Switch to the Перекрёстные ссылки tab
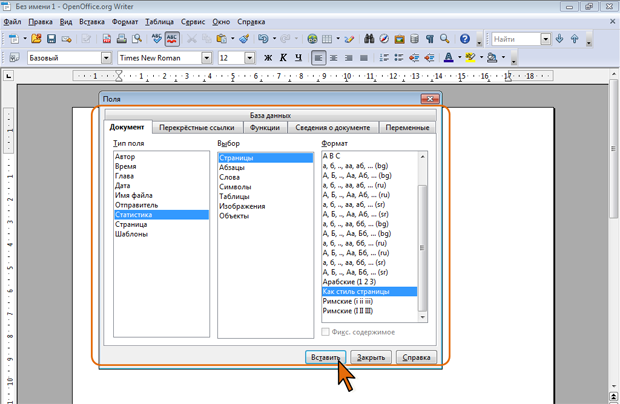This screenshot has width=620, height=404. click(x=196, y=128)
